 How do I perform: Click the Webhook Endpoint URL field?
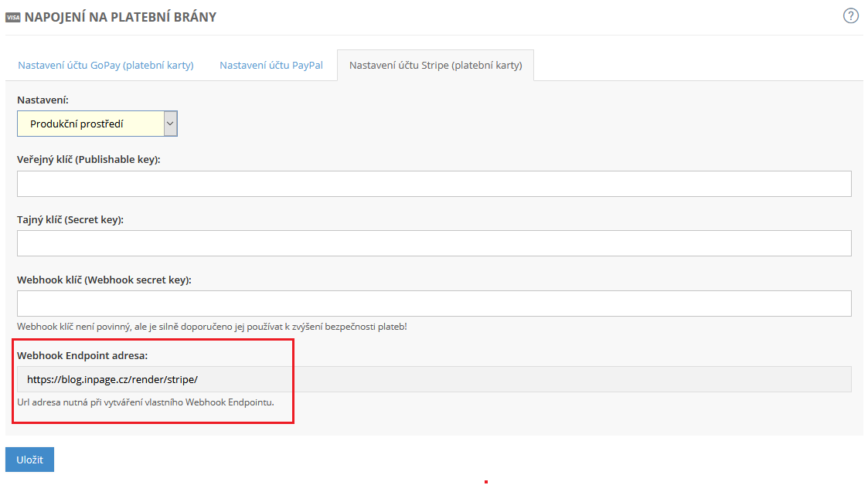434,379
